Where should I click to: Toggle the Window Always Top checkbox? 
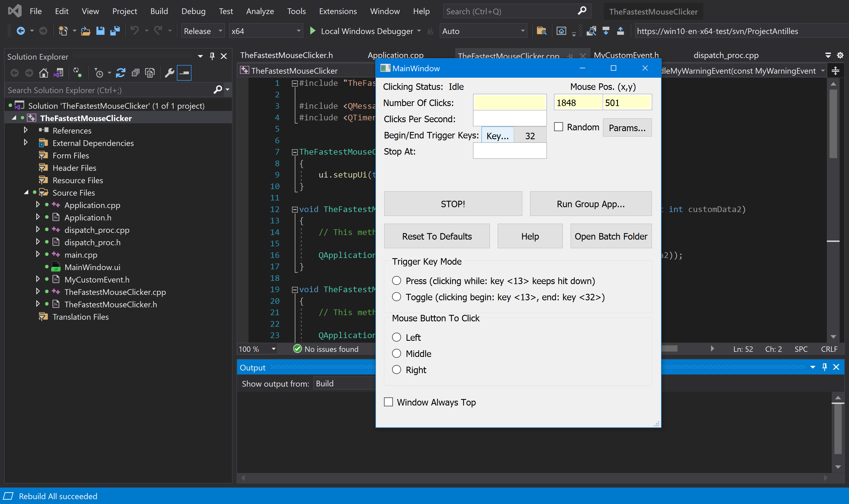tap(389, 402)
